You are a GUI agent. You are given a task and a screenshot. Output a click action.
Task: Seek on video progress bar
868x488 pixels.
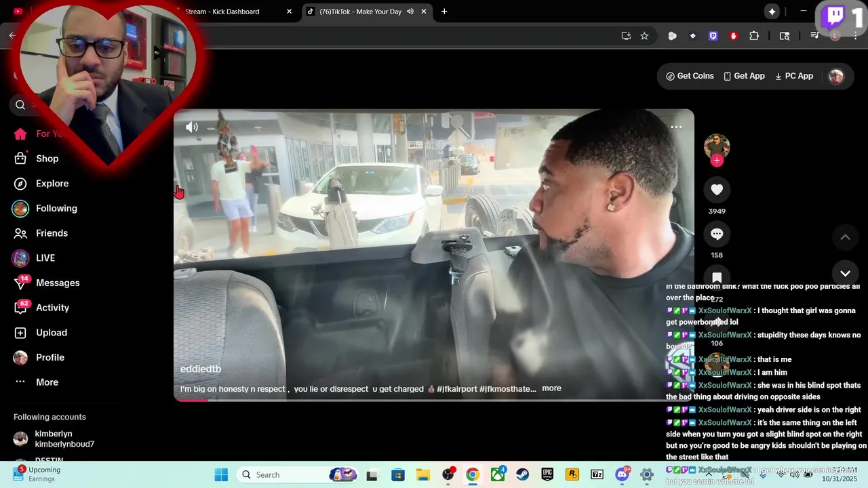(x=434, y=400)
